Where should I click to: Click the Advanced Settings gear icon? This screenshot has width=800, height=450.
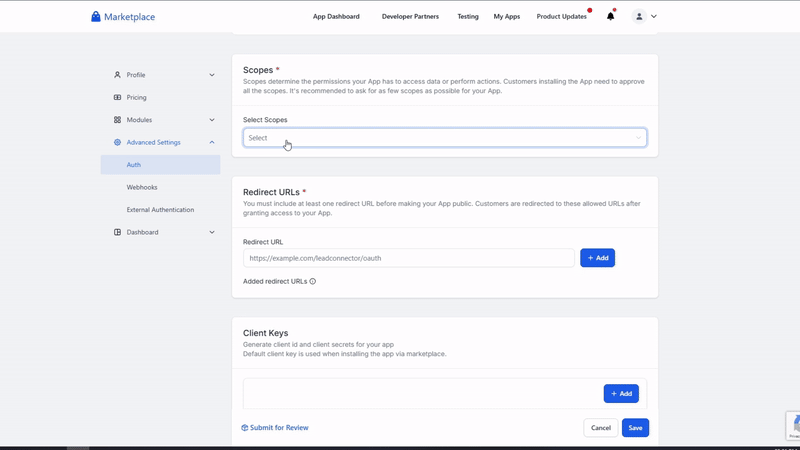click(x=117, y=142)
